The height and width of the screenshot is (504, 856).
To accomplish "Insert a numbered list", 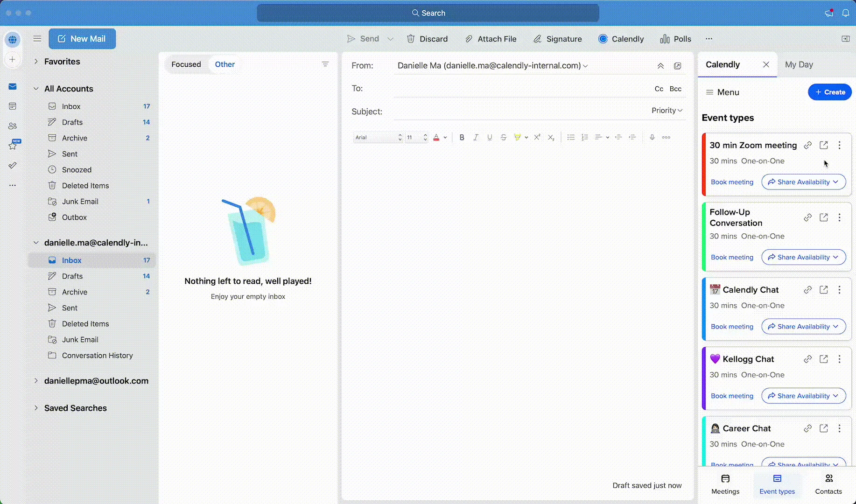I will 584,137.
